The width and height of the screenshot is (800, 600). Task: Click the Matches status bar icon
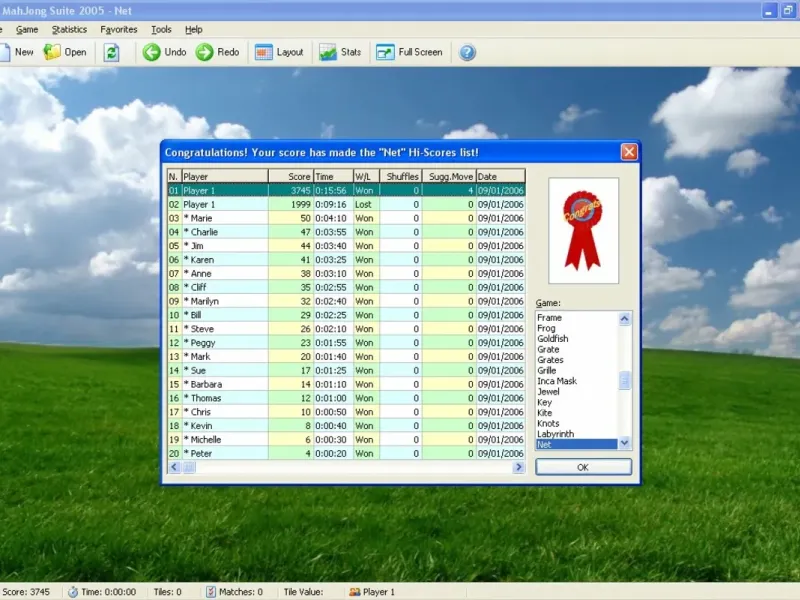coord(211,592)
